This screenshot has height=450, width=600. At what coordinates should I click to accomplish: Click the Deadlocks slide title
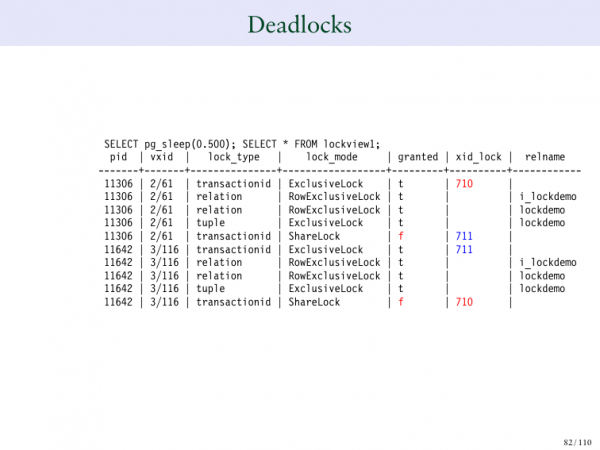point(299,22)
